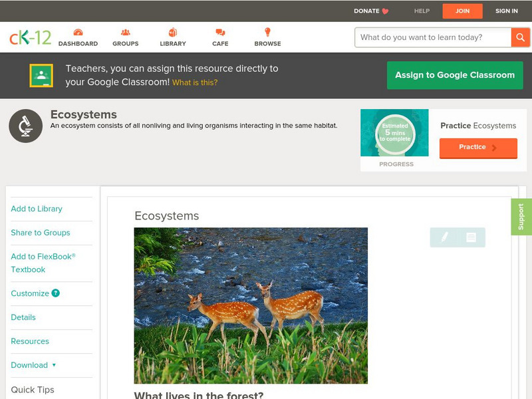The image size is (532, 399).
Task: Click the Google Classroom icon
Action: pyautogui.click(x=41, y=75)
